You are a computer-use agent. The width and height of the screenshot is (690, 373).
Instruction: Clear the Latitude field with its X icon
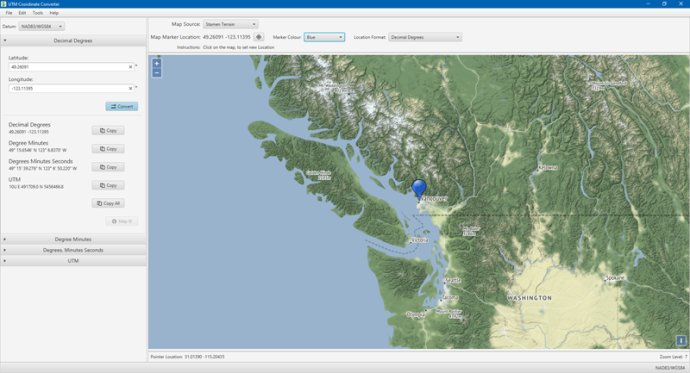[130, 67]
